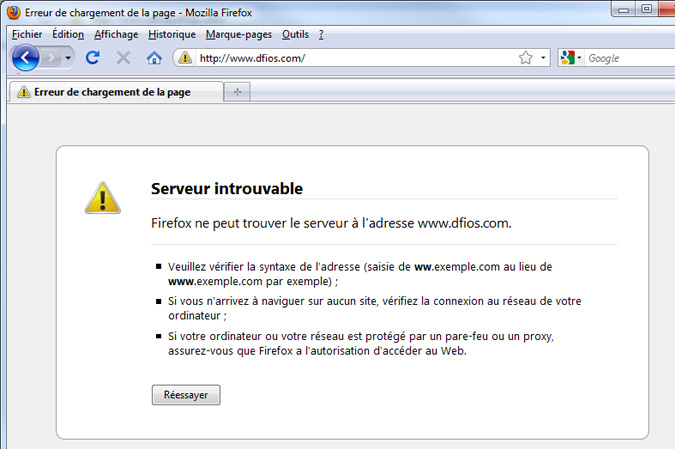Open the address bar history dropdown

coord(543,58)
